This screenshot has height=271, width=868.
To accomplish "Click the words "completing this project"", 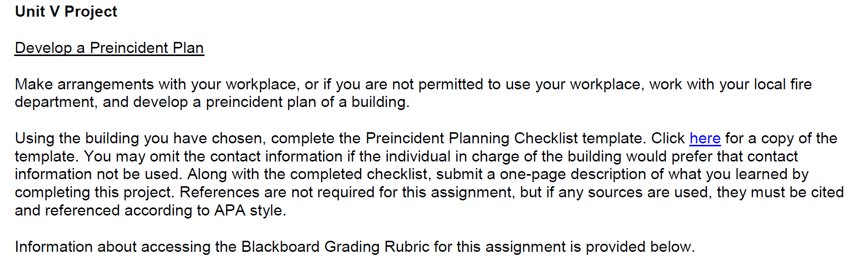I will tap(95, 192).
